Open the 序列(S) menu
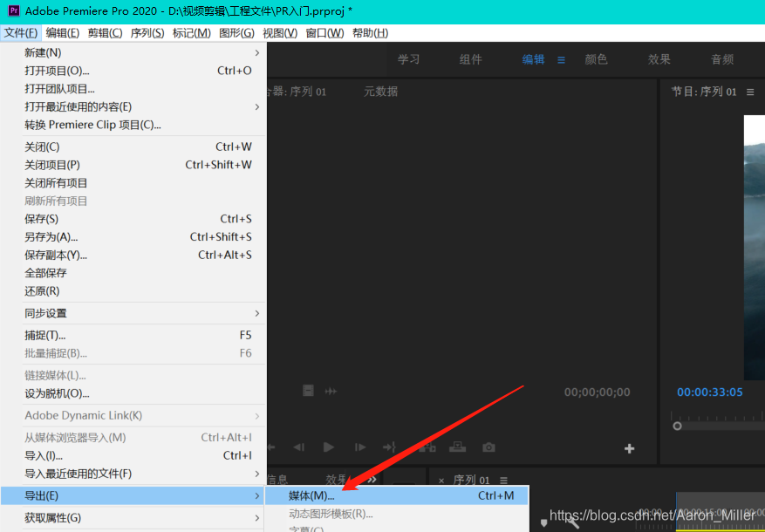The height and width of the screenshot is (532, 765). tap(147, 33)
